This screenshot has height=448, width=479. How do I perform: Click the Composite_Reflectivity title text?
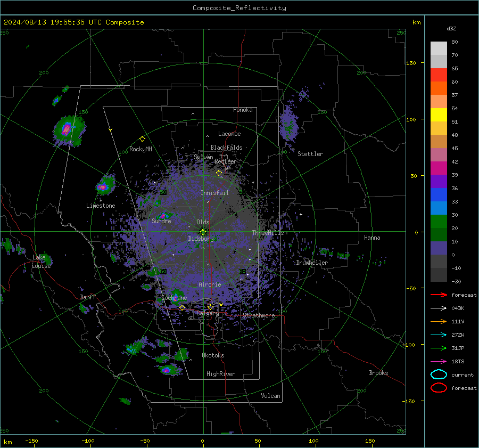tap(239, 8)
